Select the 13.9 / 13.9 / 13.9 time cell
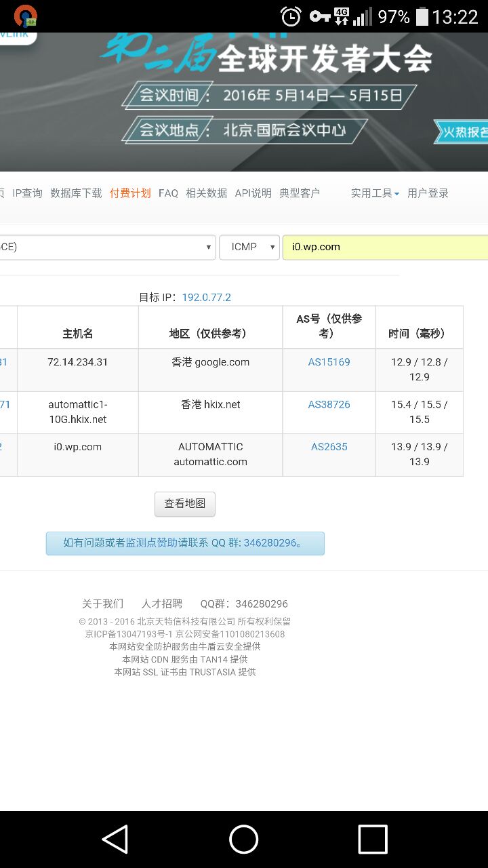This screenshot has height=868, width=488. pos(420,455)
